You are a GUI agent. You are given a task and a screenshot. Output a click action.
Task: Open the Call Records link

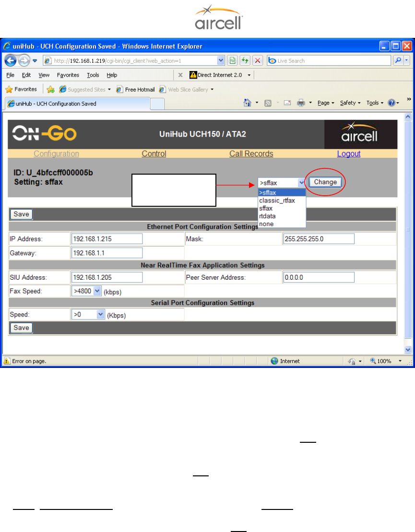pyautogui.click(x=251, y=154)
